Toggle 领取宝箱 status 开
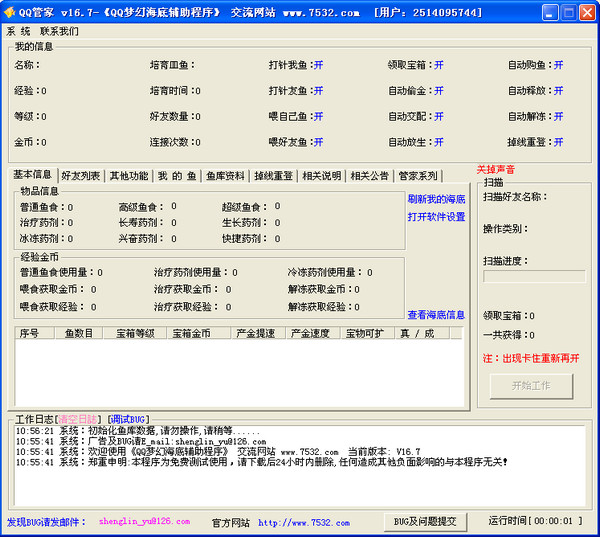This screenshot has height=537, width=600. pos(439,65)
